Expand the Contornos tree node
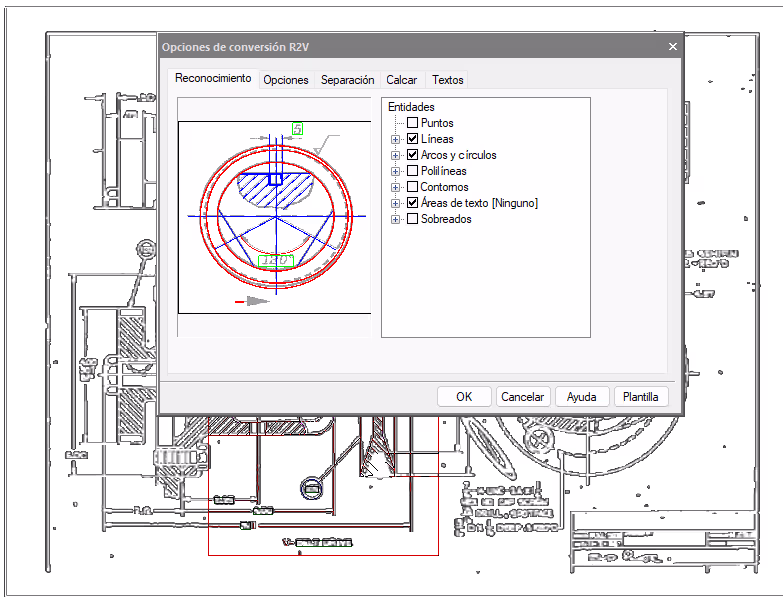The width and height of the screenshot is (783, 608). 395,187
